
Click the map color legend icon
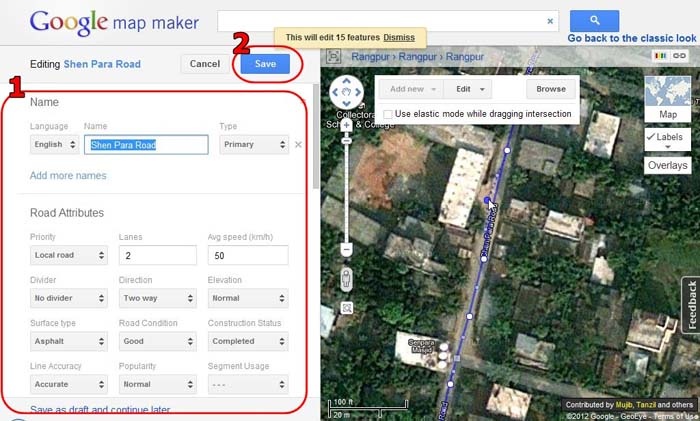[x=660, y=56]
